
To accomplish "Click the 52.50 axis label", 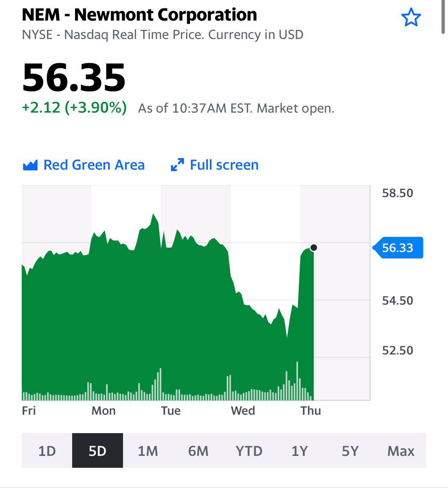I will (x=397, y=350).
